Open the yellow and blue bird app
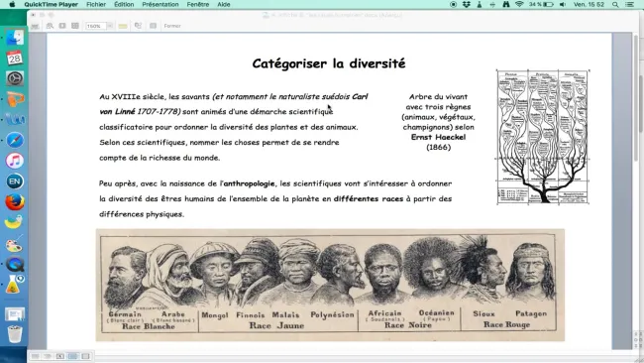 click(14, 222)
